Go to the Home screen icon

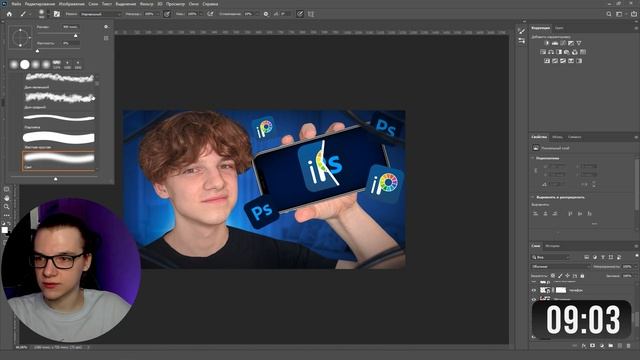coord(9,14)
